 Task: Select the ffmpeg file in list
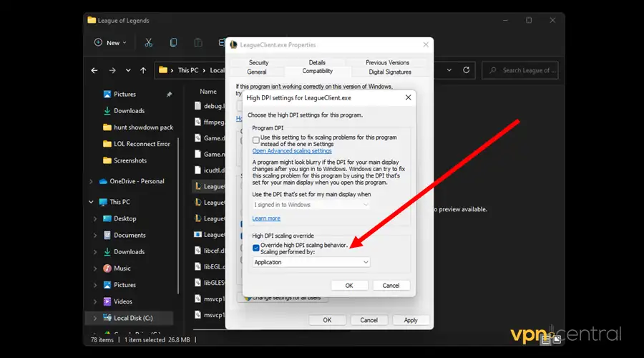[210, 122]
